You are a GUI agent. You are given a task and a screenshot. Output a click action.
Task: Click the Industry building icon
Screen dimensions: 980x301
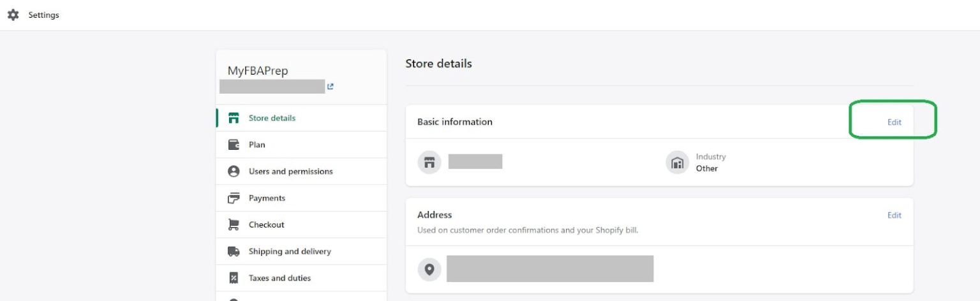[x=677, y=163]
